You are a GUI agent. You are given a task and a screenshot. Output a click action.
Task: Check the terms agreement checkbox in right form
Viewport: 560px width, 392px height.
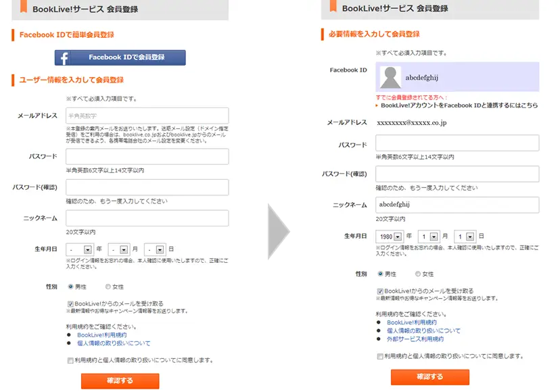380,356
